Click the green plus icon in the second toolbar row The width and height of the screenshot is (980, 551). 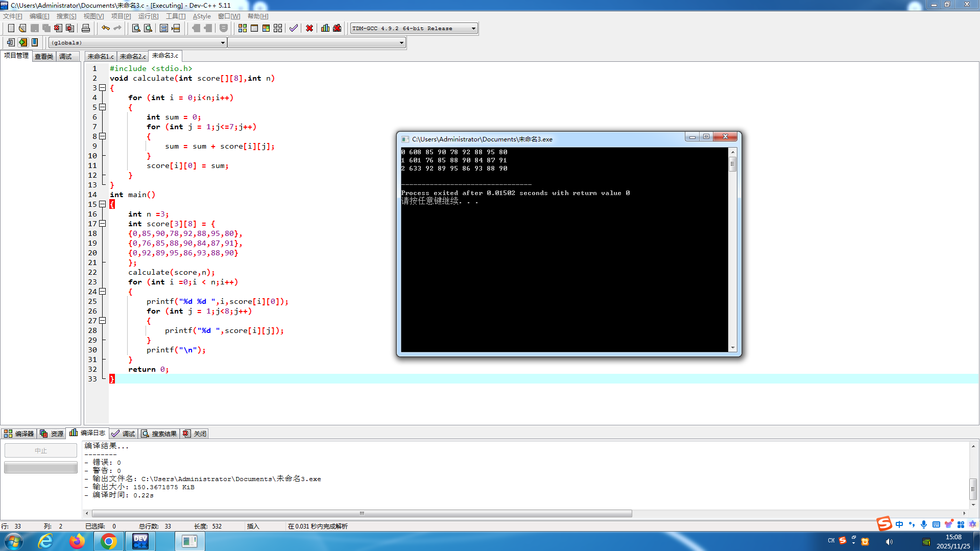(22, 42)
